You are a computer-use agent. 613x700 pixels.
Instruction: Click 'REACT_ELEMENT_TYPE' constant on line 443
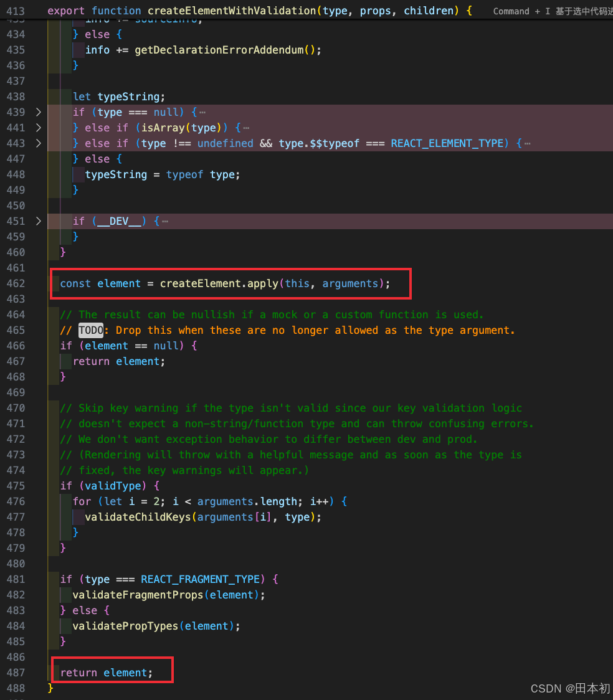(x=447, y=143)
